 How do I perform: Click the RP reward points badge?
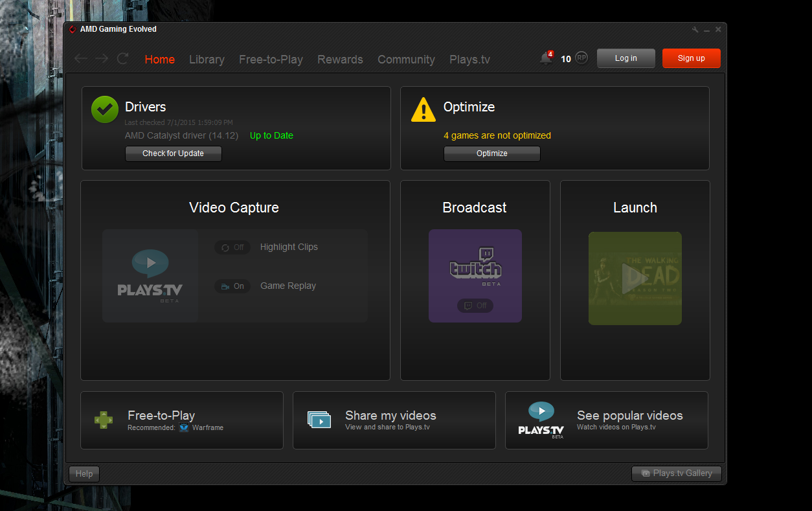tap(581, 58)
